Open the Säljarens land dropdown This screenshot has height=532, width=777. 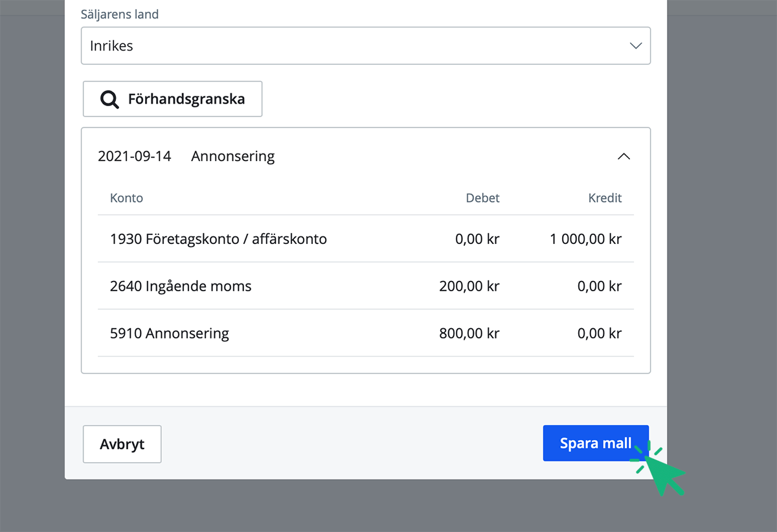[366, 45]
